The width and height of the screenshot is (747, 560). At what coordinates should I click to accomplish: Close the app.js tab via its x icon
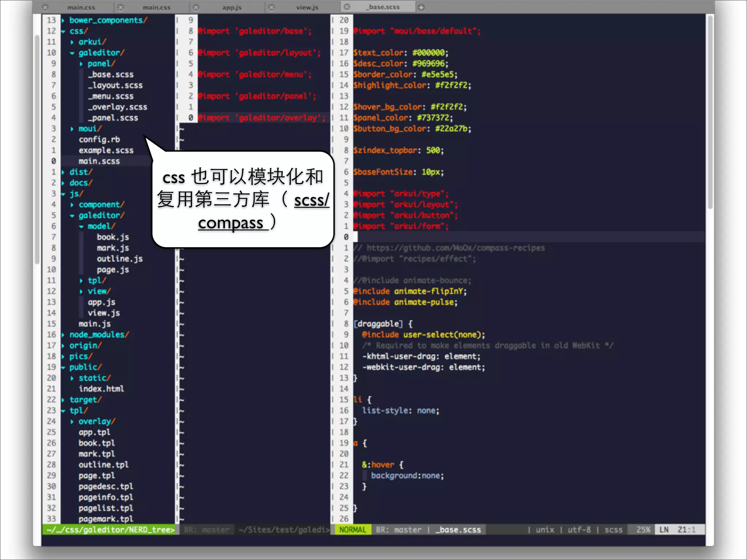tap(196, 7)
